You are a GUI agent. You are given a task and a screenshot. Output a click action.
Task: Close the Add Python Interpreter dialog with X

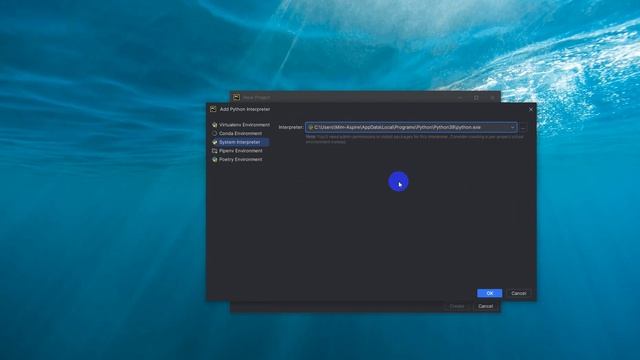tap(531, 109)
